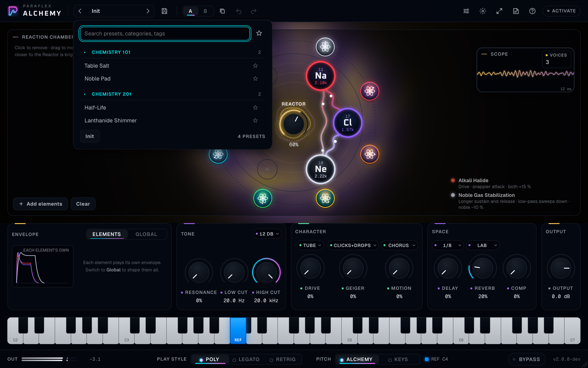The height and width of the screenshot is (368, 588).
Task: Undo the last change
Action: click(239, 11)
